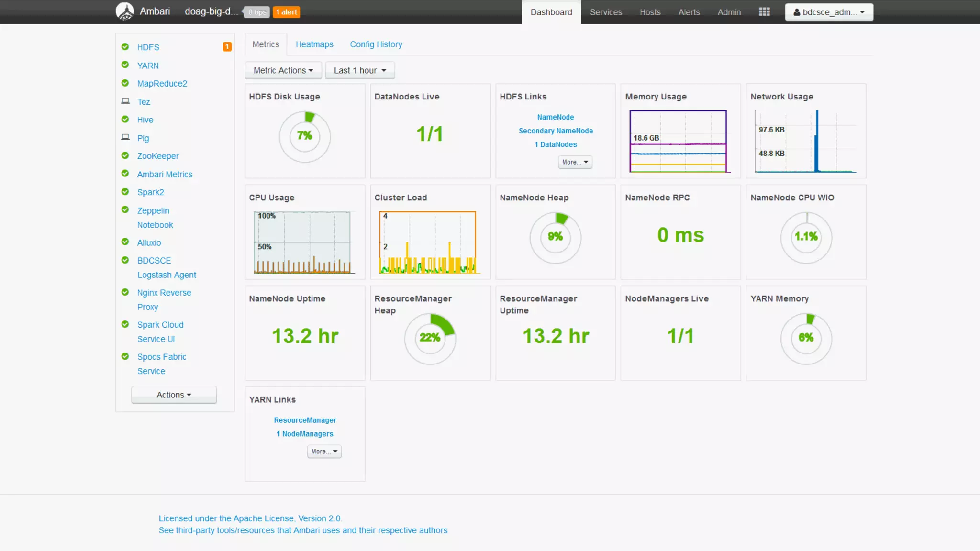Click the user icon on account button
The width and height of the screenshot is (980, 551).
[797, 12]
